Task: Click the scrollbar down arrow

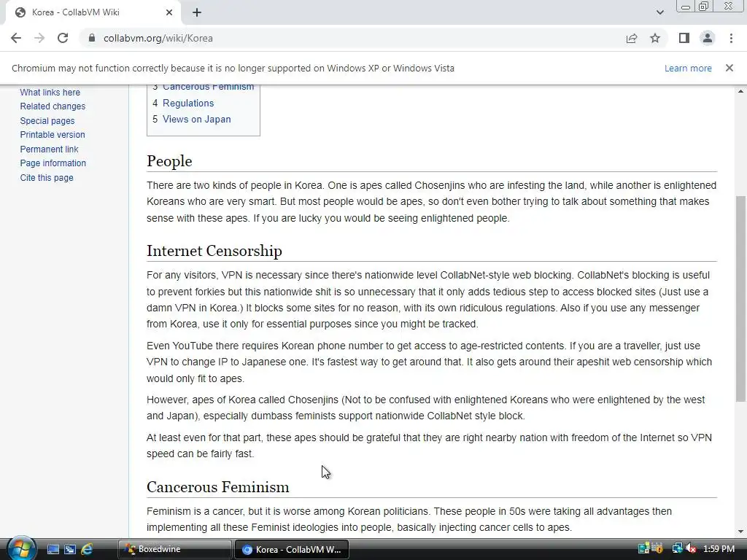Action: (740, 532)
